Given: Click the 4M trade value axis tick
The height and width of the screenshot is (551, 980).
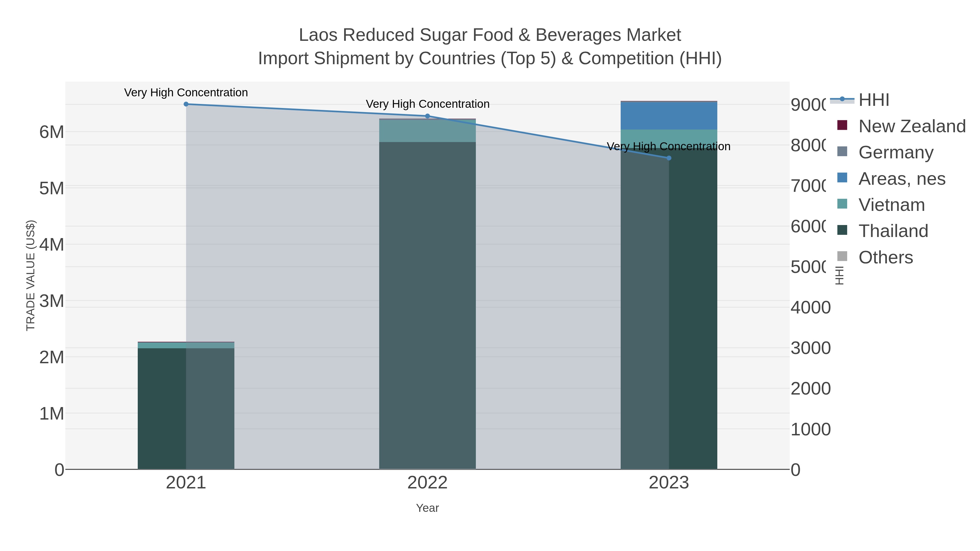Looking at the screenshot, I should coord(52,245).
